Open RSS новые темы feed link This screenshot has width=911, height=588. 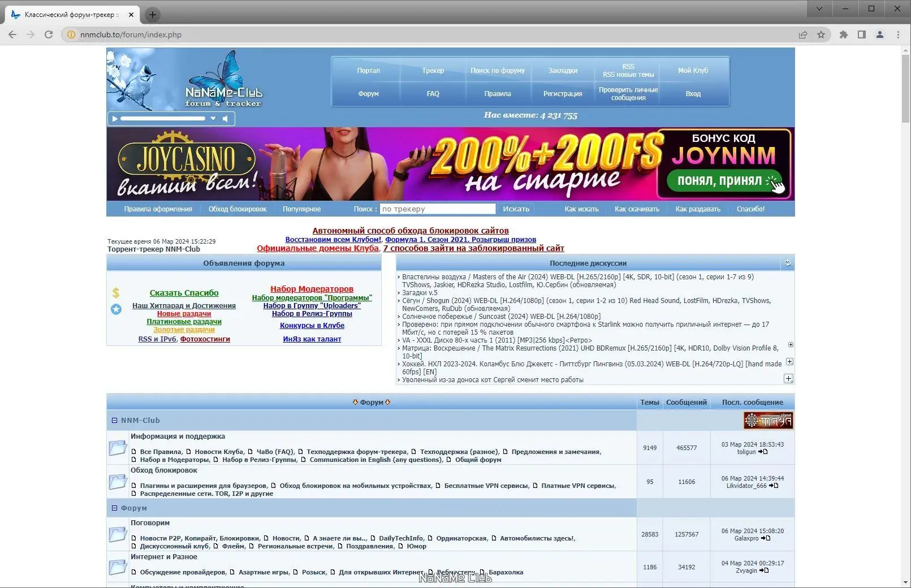[x=628, y=75]
